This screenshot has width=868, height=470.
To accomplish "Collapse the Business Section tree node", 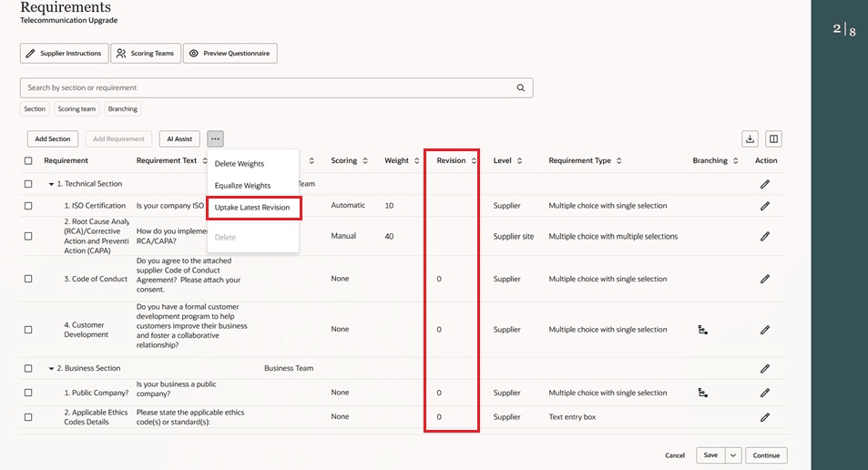I will (52, 369).
